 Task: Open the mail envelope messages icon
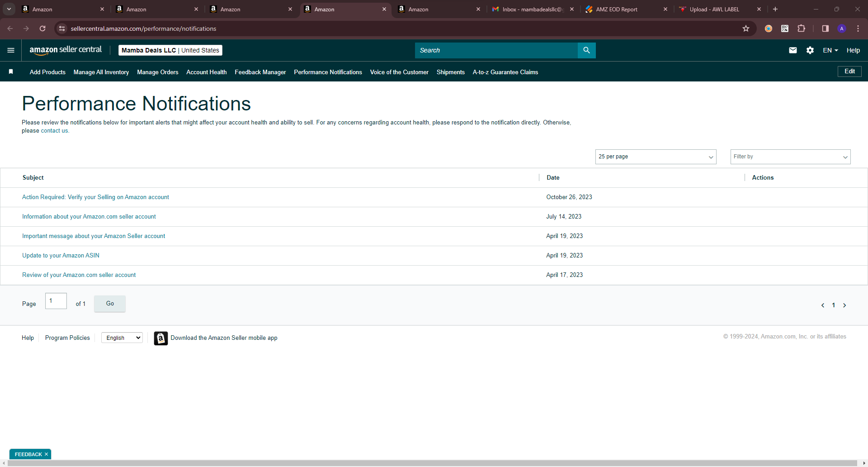point(793,50)
